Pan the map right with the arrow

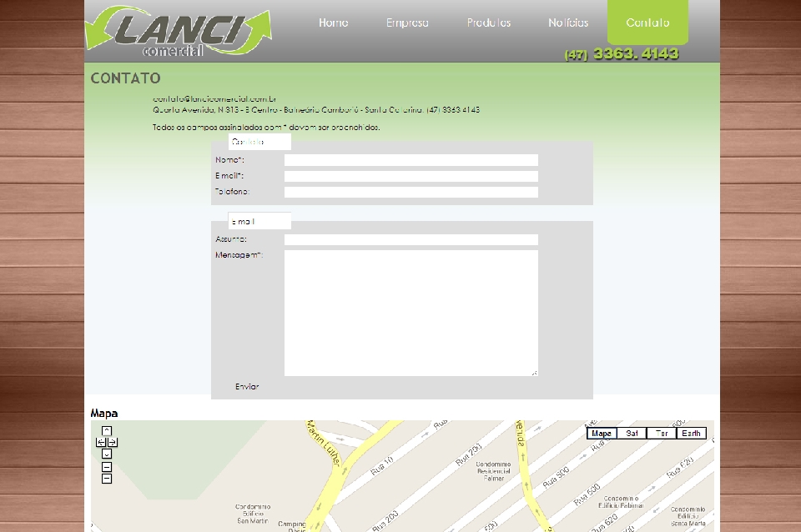[x=113, y=443]
